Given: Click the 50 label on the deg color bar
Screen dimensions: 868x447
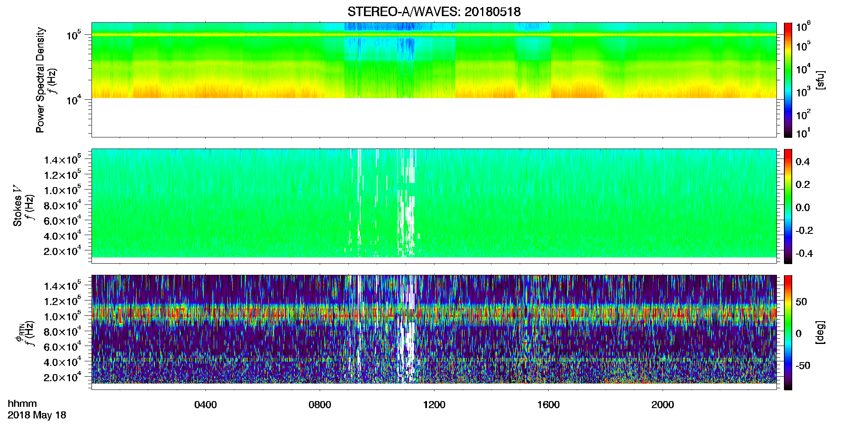Looking at the screenshot, I should tap(801, 302).
